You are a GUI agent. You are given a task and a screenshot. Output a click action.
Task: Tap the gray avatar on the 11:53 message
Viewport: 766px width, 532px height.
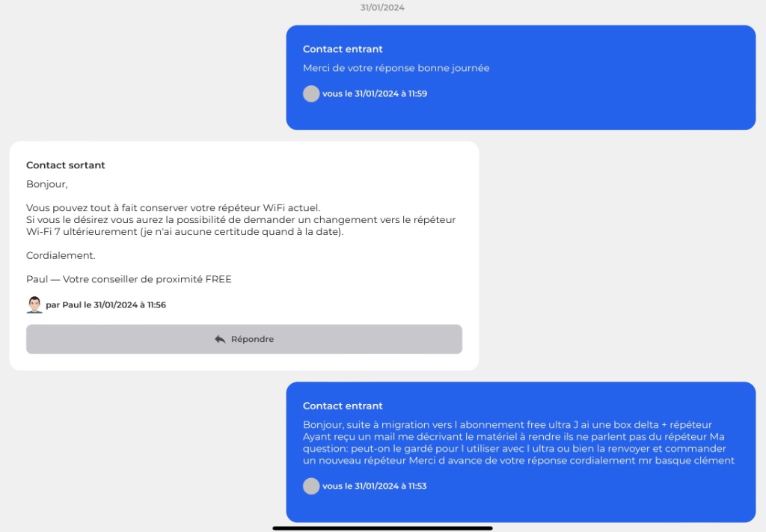[x=311, y=486]
